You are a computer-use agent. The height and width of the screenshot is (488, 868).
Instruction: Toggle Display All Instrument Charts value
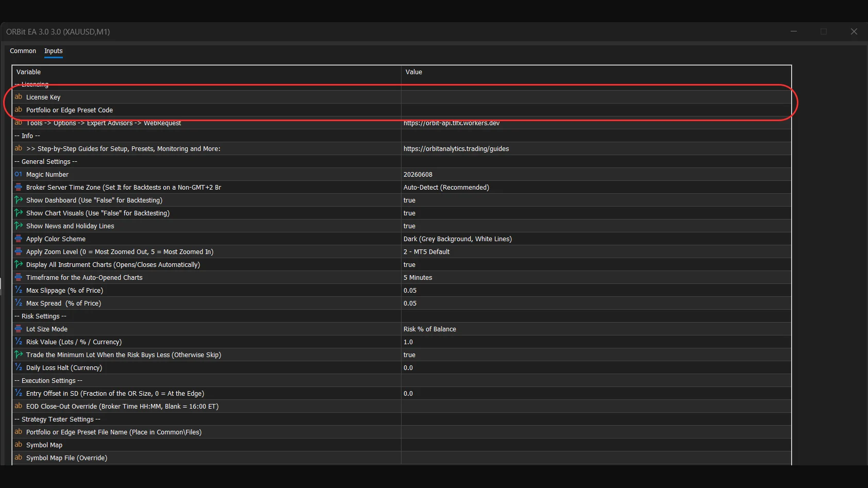click(x=596, y=264)
